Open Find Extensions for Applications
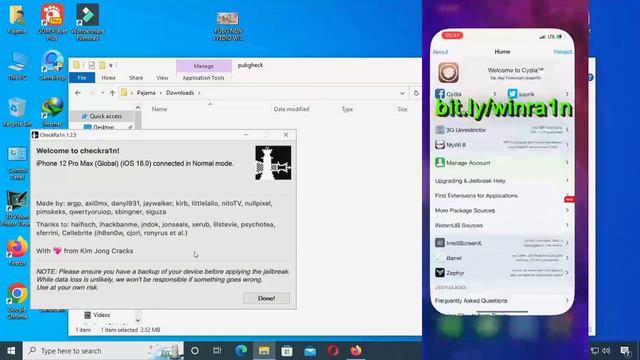This screenshot has width=640, height=360. tap(502, 196)
